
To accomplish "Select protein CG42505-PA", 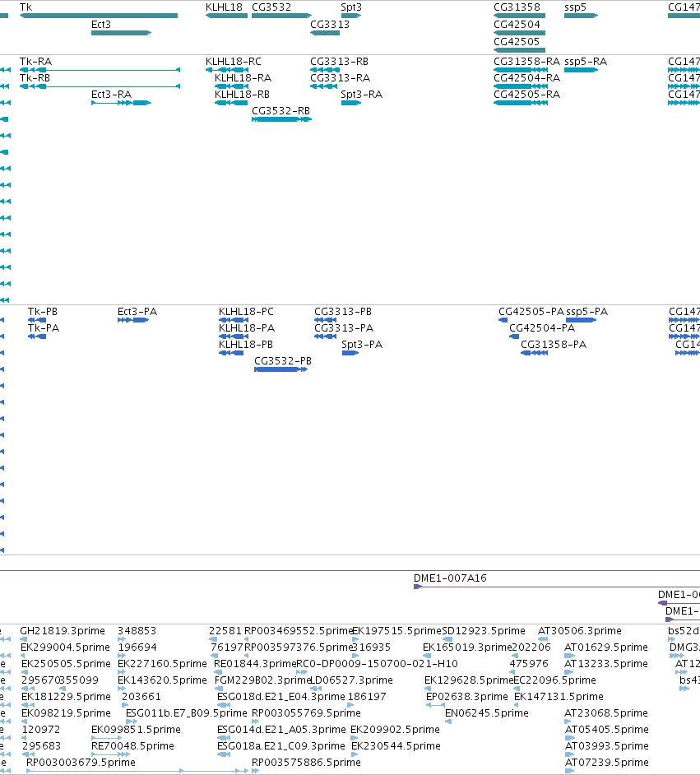I will pyautogui.click(x=503, y=320).
